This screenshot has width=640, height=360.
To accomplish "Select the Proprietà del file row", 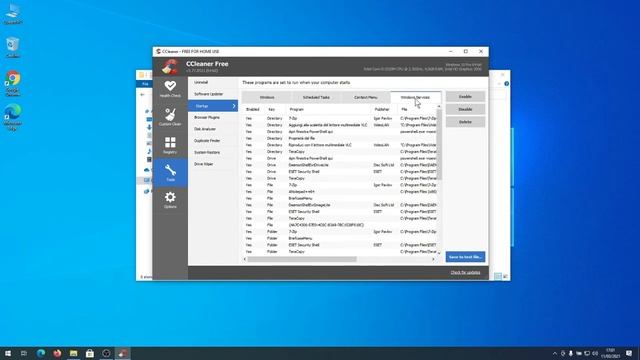I will (x=340, y=138).
